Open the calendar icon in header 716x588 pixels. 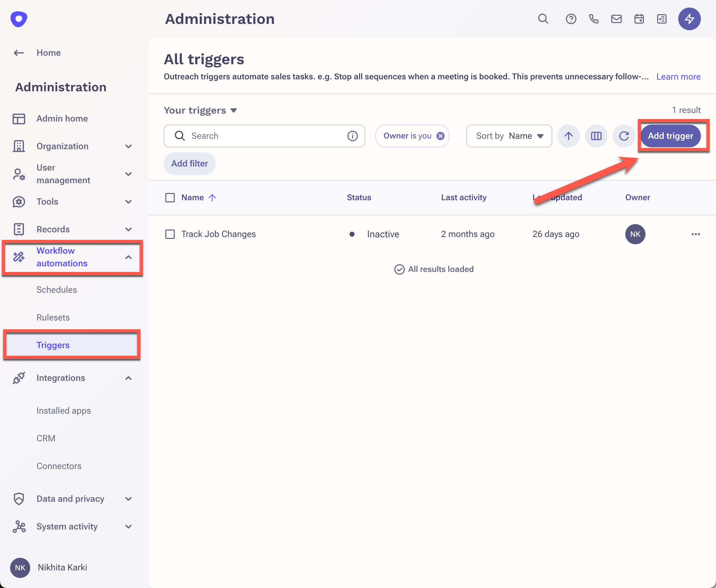coord(639,19)
